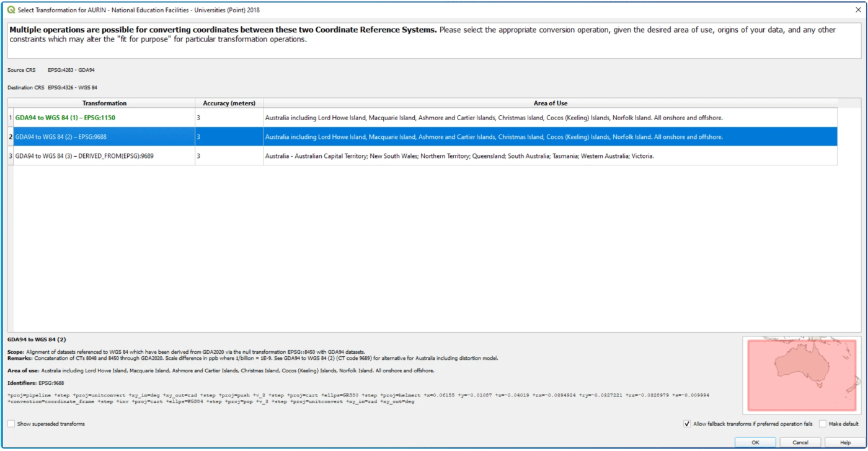Click the Accuracy (meters) column header
Screen dimensions: 868x451
tap(229, 103)
